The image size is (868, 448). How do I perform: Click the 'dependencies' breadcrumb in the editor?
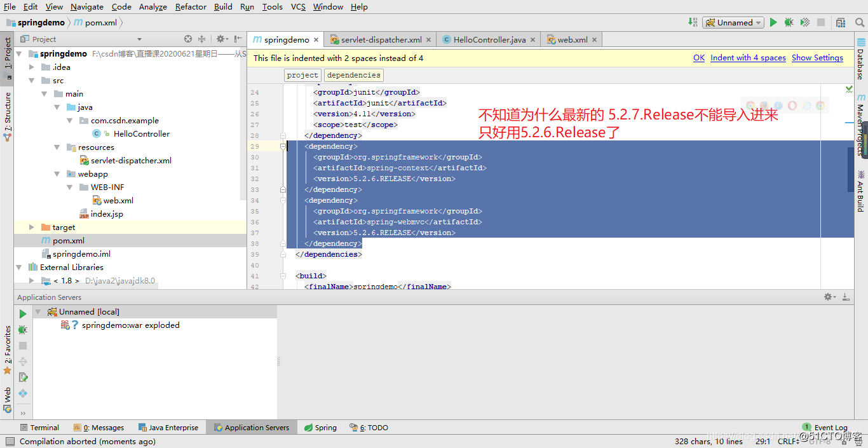point(354,75)
